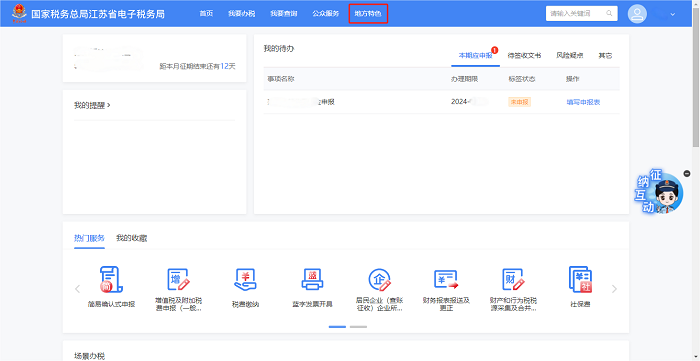Open the 社保费 service icon
The width and height of the screenshot is (700, 361).
pos(580,280)
